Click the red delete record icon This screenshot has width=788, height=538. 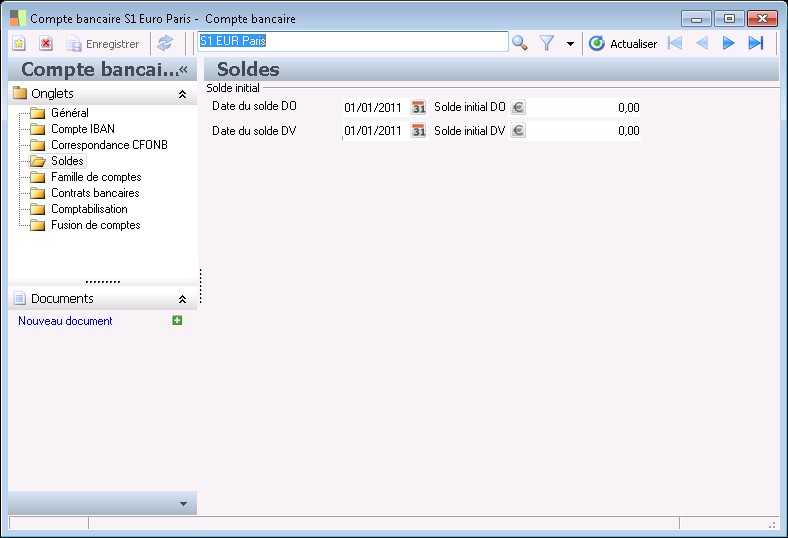click(x=46, y=44)
